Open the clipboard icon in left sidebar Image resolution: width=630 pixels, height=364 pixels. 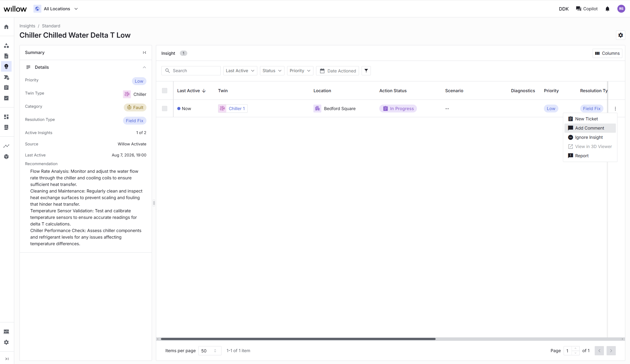click(6, 87)
